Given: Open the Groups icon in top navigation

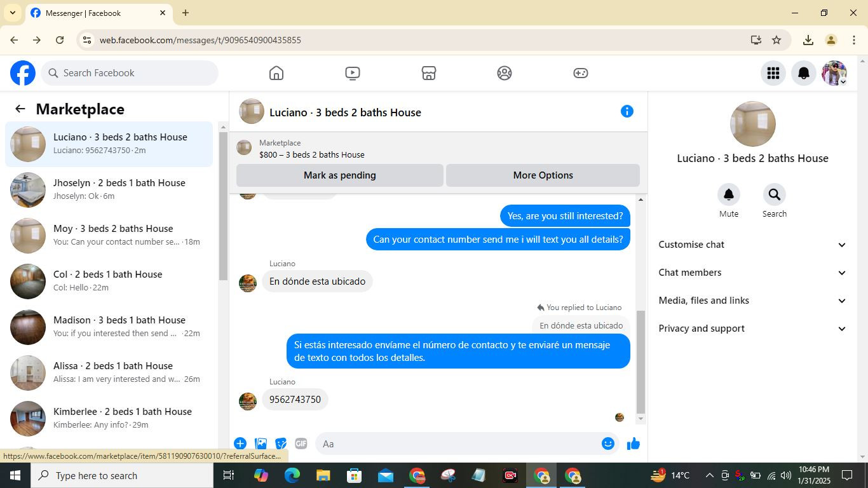Looking at the screenshot, I should [505, 73].
